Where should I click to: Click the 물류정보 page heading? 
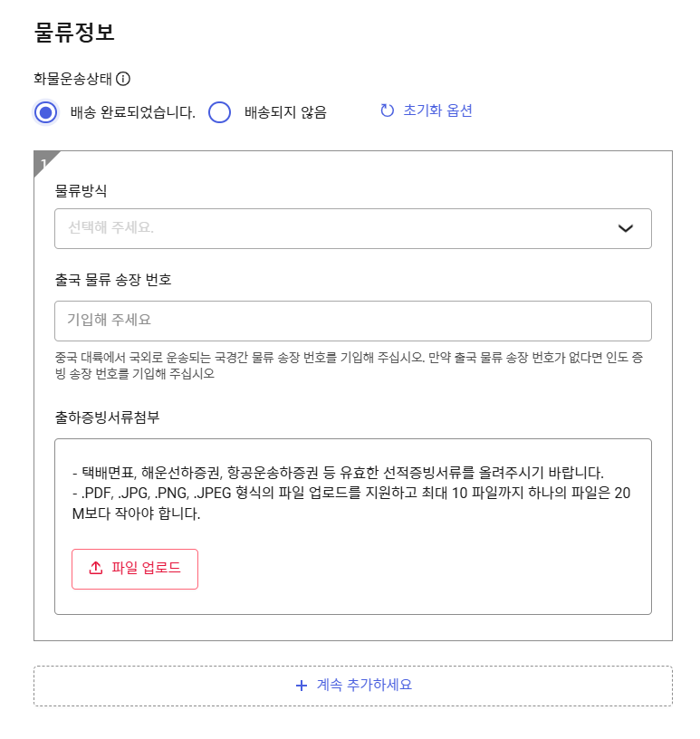click(74, 33)
